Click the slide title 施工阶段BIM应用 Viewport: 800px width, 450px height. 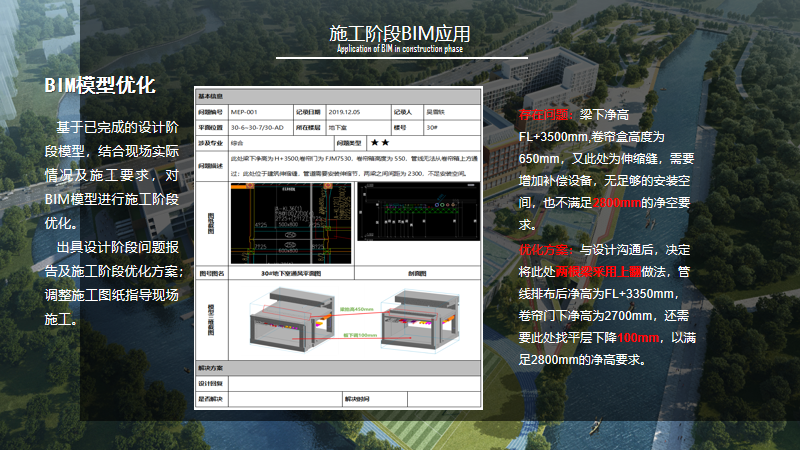tap(400, 34)
